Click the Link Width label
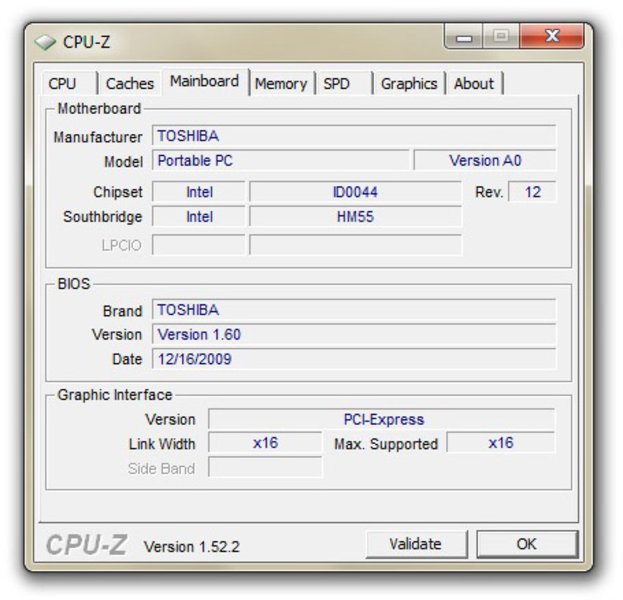 point(162,444)
